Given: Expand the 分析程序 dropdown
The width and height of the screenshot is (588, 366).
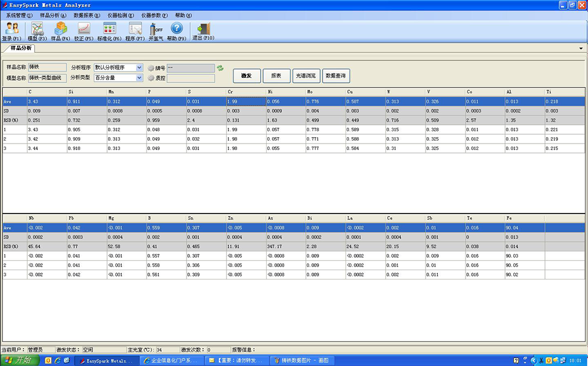Looking at the screenshot, I should click(139, 68).
